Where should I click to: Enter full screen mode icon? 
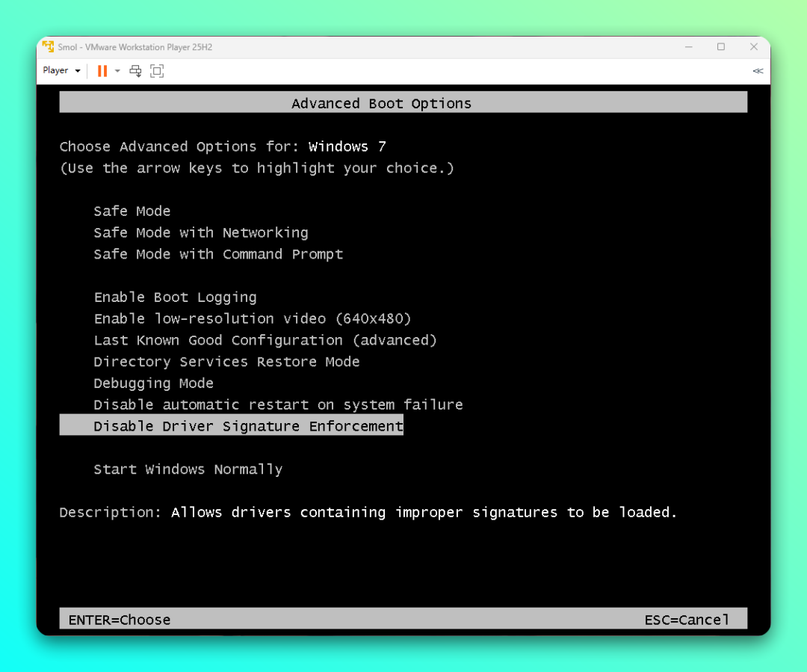click(157, 71)
